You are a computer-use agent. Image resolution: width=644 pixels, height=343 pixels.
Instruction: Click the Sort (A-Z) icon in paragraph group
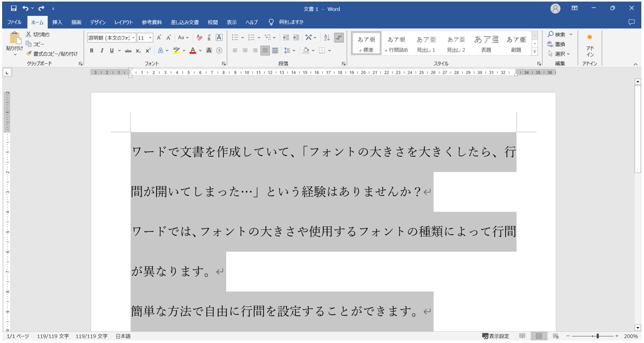326,37
